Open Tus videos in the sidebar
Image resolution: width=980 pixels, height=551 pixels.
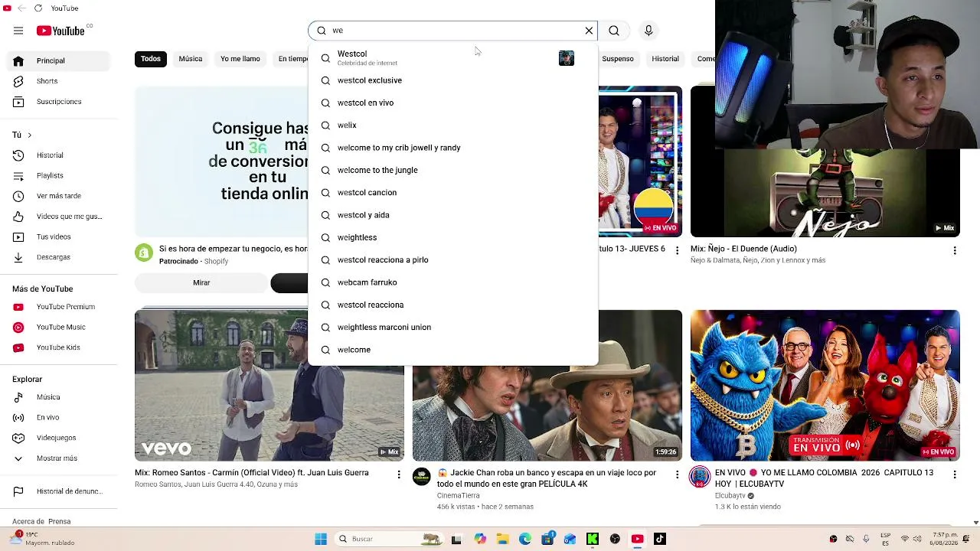tap(59, 237)
